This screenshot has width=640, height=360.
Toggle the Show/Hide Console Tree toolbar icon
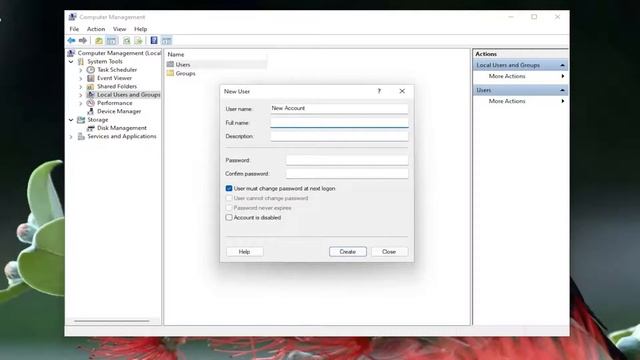point(111,40)
